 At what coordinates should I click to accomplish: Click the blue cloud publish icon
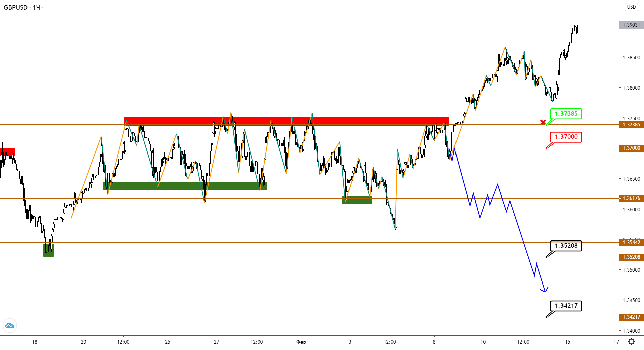tap(10, 325)
